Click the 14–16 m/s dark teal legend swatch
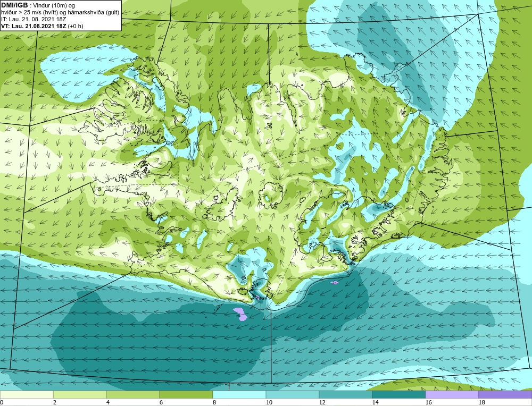Screen dimensions: 532x406 point(399,394)
